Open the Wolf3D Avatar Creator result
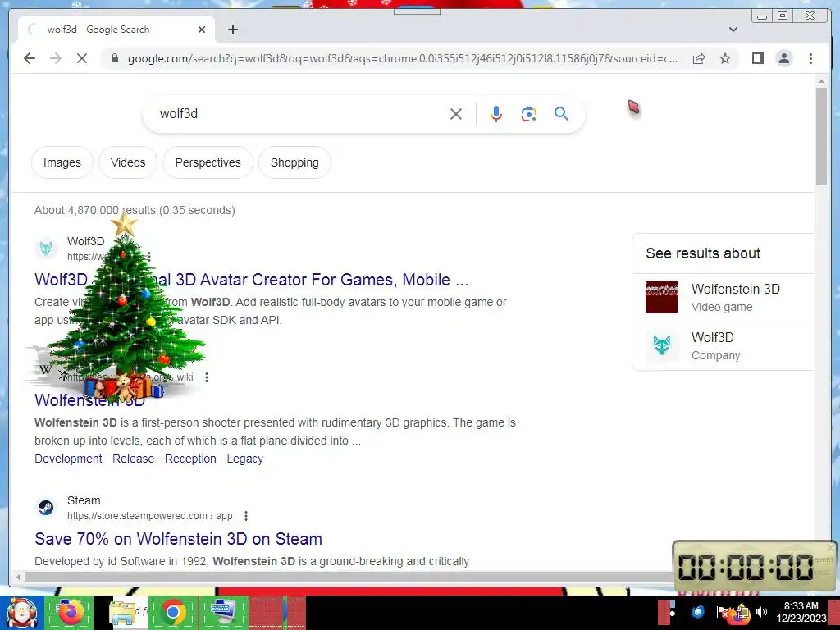 (x=251, y=280)
